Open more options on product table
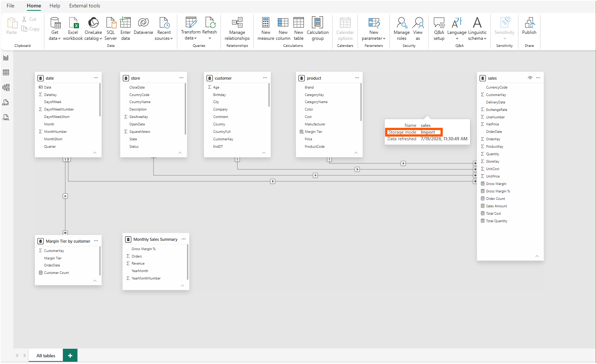Viewport: 597px width, 364px height. (x=357, y=78)
